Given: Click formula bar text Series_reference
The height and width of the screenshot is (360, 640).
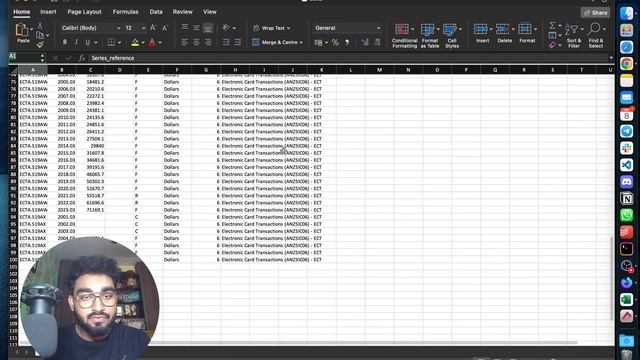Looking at the screenshot, I should pos(113,58).
